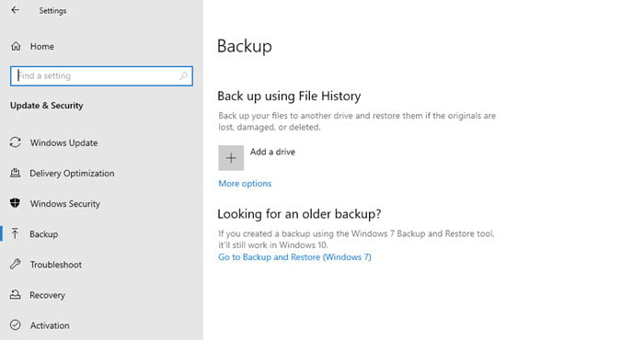Click the More options link
Viewport: 644px width, 340px height.
245,184
